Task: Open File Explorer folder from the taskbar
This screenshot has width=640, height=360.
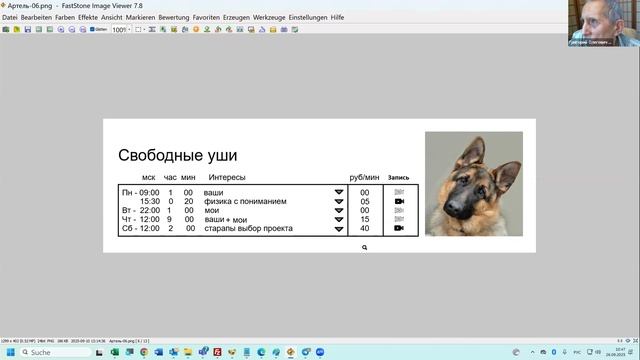Action: pyautogui.click(x=188, y=352)
